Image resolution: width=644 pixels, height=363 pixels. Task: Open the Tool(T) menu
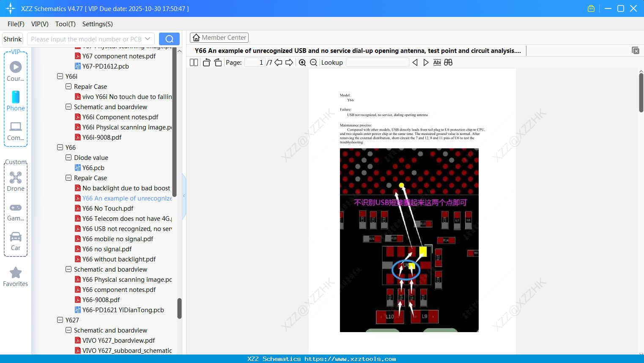66,24
